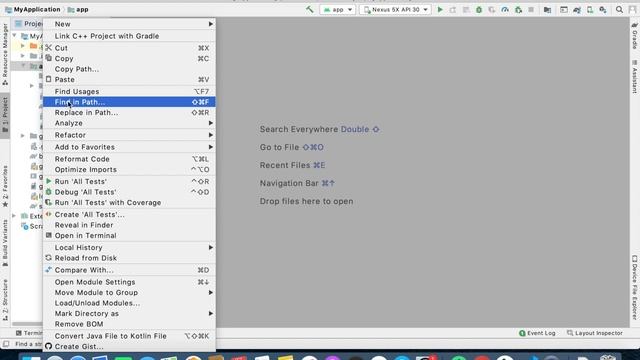Expand Mark Directory as submenu
Viewport: 640px width, 360px height.
[x=129, y=313]
